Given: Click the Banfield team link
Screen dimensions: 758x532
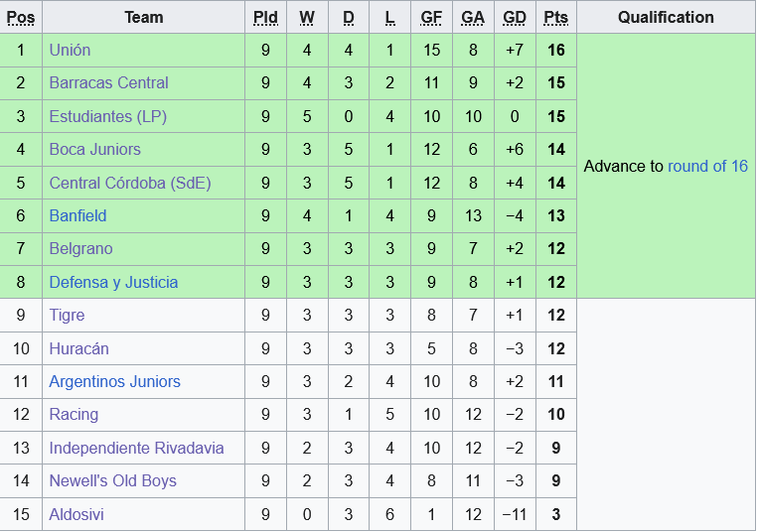Looking at the screenshot, I should (x=77, y=215).
